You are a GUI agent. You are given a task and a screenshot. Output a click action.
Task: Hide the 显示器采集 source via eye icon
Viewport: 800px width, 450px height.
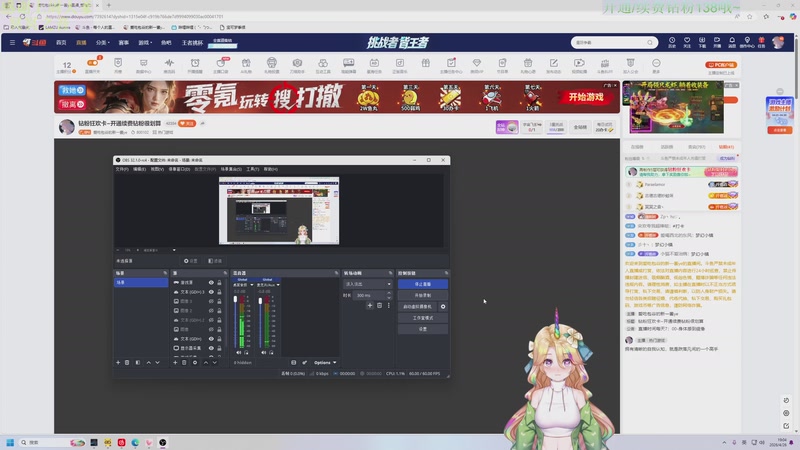tap(211, 348)
